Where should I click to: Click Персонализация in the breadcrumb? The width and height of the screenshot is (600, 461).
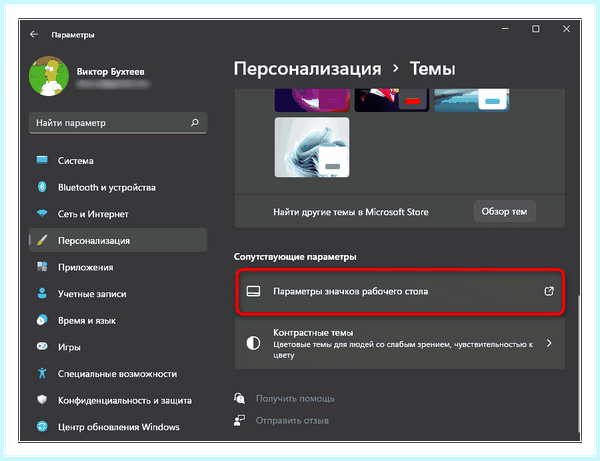[x=307, y=69]
